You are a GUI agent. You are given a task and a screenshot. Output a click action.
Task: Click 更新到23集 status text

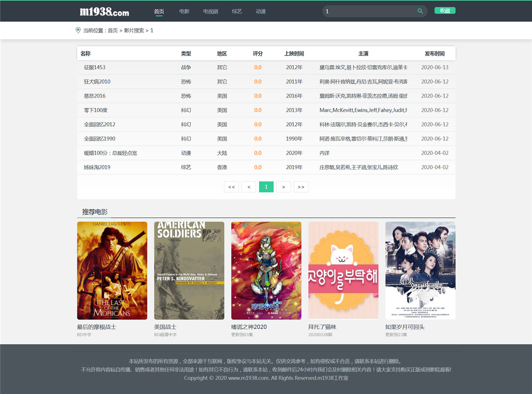tap(396, 335)
